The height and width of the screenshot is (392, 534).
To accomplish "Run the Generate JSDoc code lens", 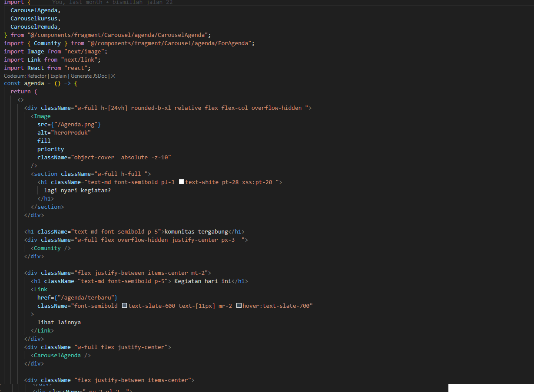I will tap(89, 76).
